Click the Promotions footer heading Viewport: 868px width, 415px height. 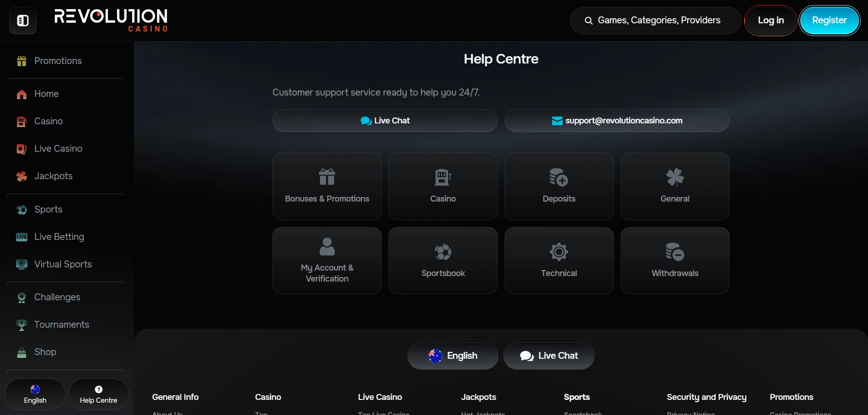(x=792, y=397)
